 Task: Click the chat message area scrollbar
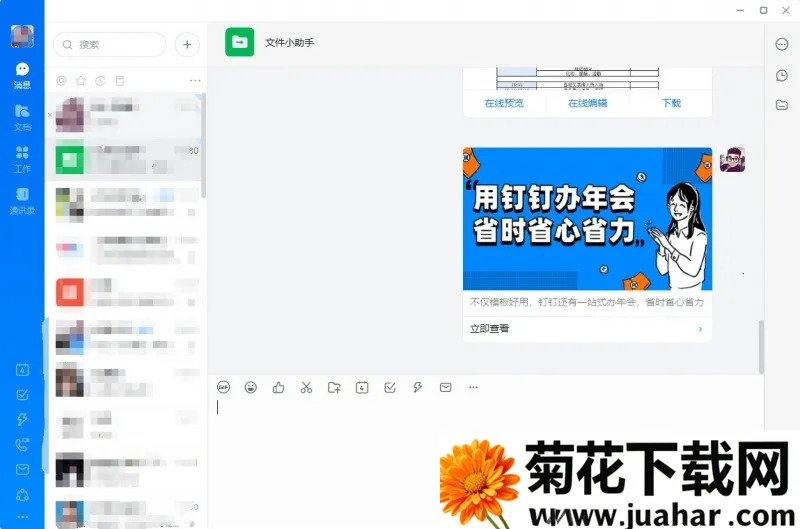(761, 347)
